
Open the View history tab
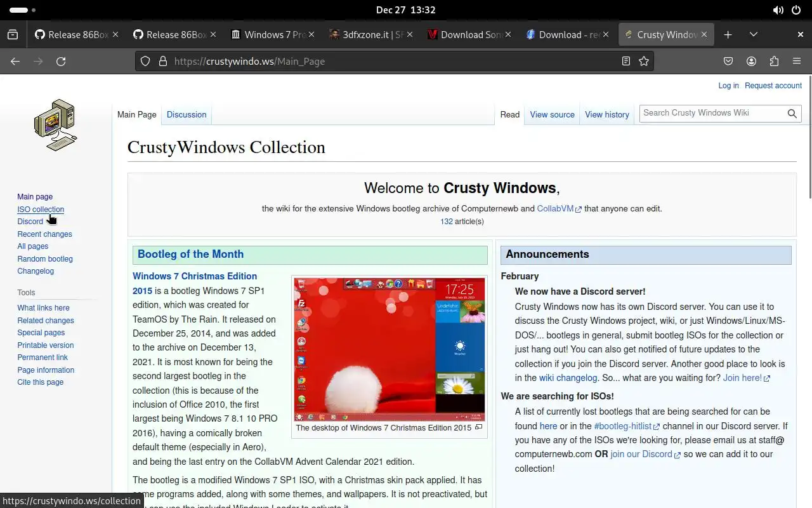(x=607, y=114)
